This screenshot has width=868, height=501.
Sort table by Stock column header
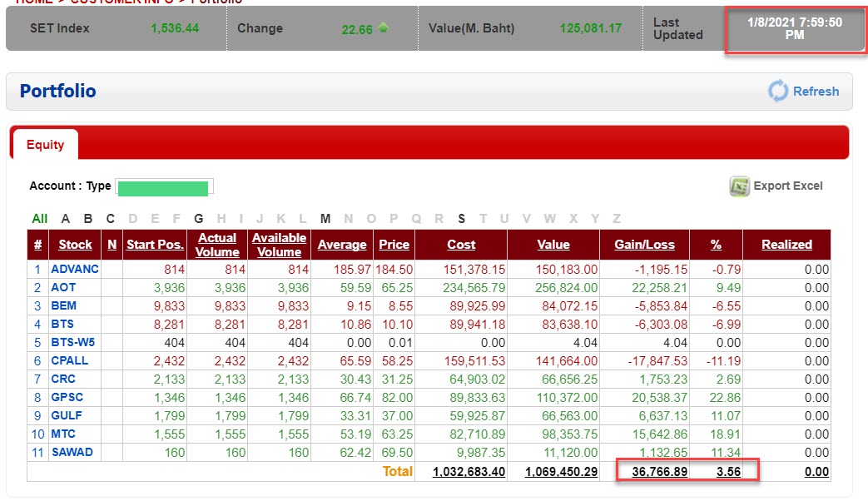(75, 245)
